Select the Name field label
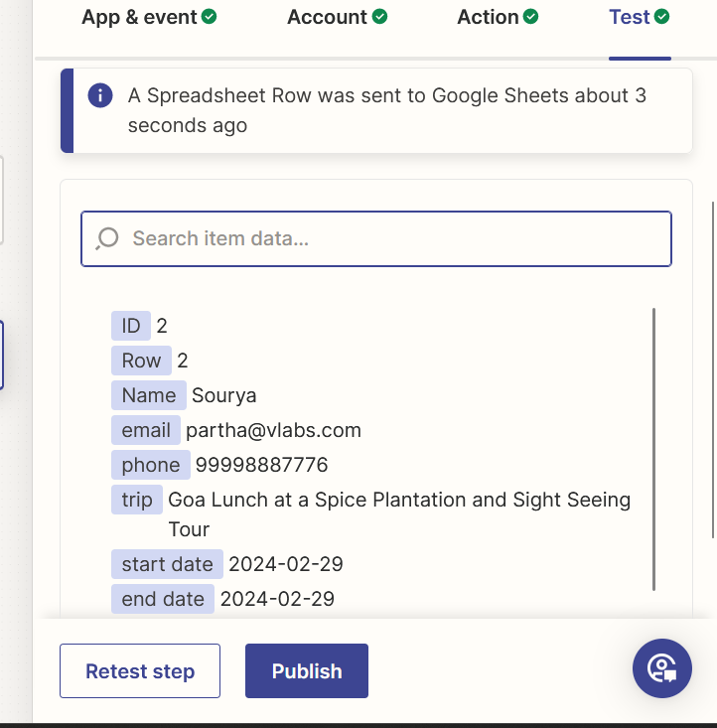This screenshot has width=717, height=728. 149,395
